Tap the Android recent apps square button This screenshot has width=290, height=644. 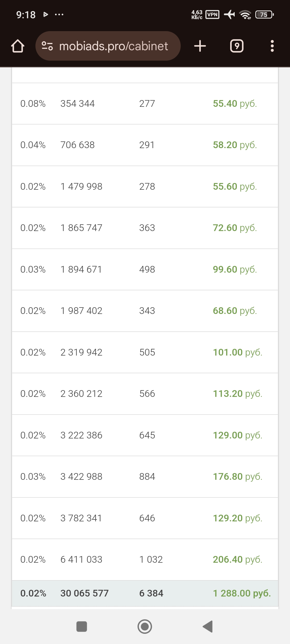(x=82, y=627)
